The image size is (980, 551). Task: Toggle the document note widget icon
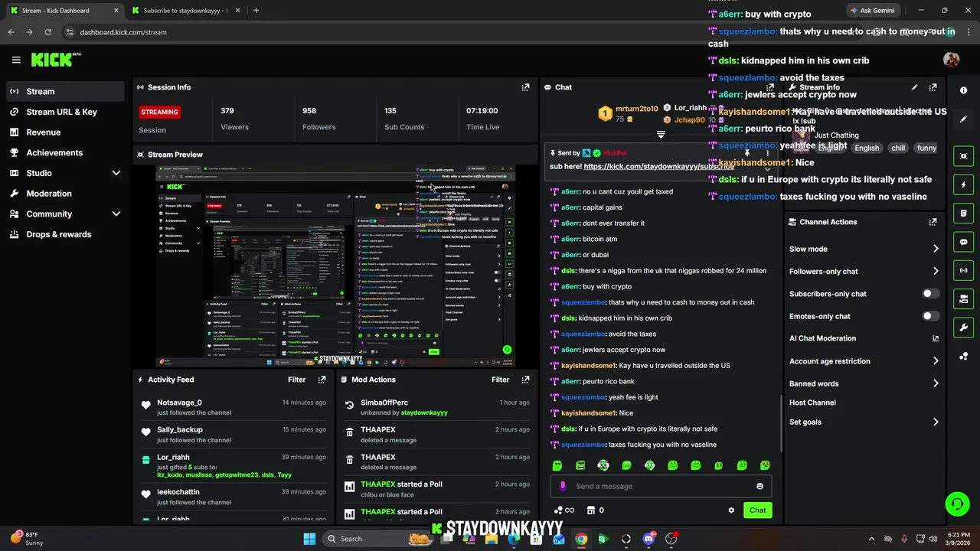[x=963, y=213]
